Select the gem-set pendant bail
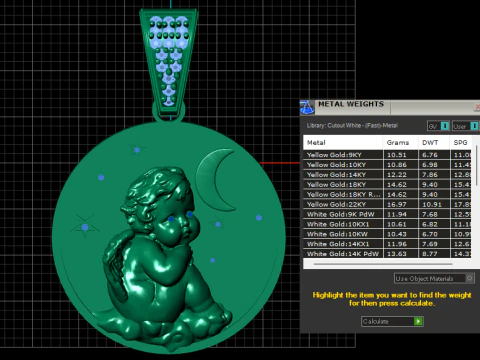This screenshot has height=360, width=480. [x=169, y=63]
